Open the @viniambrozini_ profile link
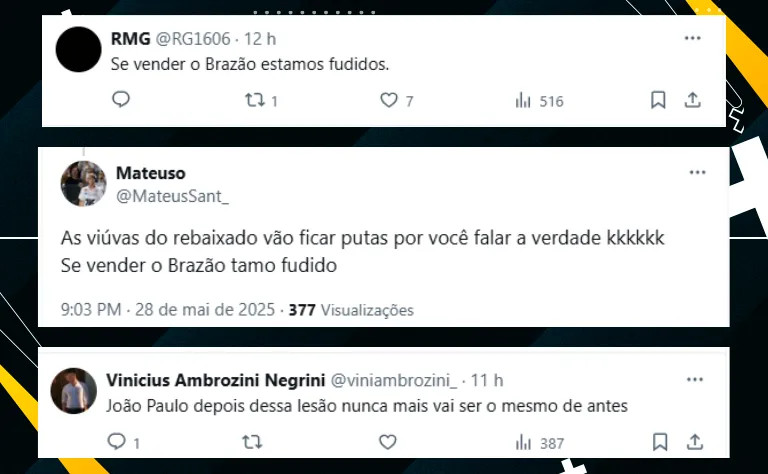768x474 pixels. pos(394,380)
